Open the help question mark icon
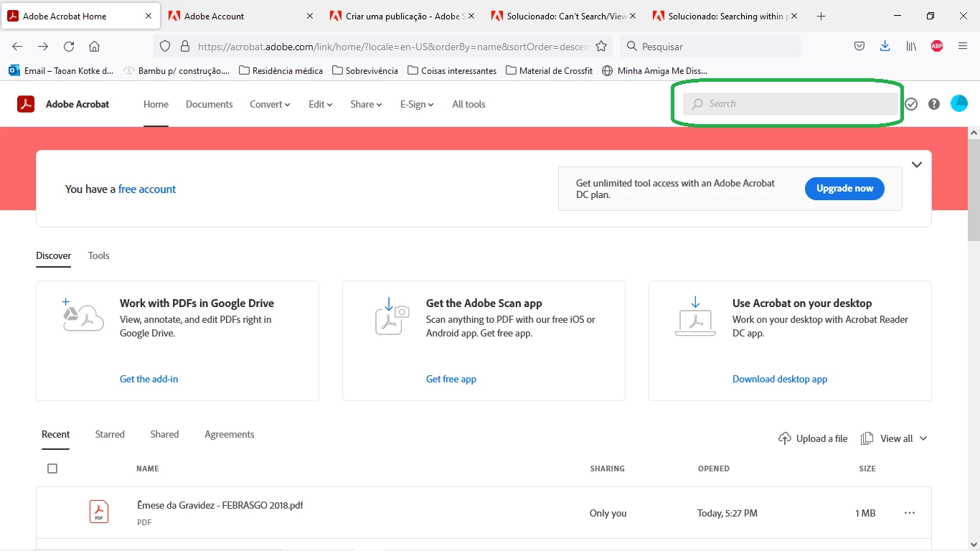 click(x=934, y=104)
